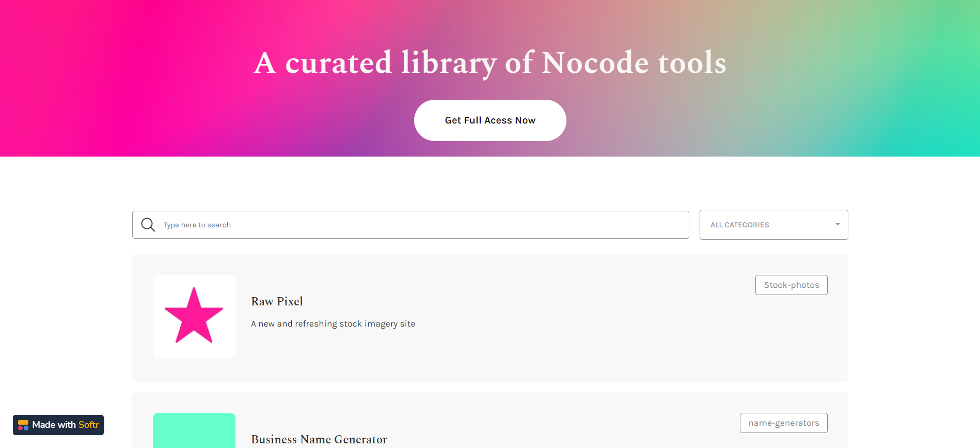
Task: Open the Raw Pixel title
Action: pyautogui.click(x=277, y=301)
